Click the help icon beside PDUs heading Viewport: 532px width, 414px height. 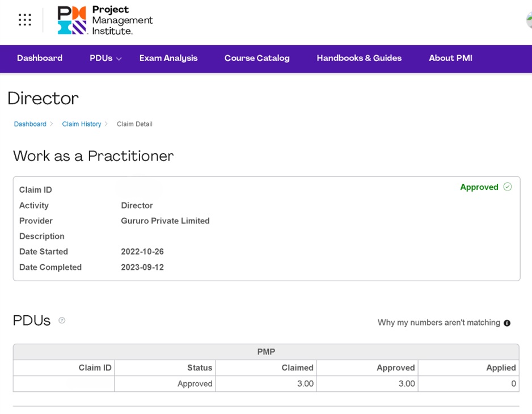[62, 320]
